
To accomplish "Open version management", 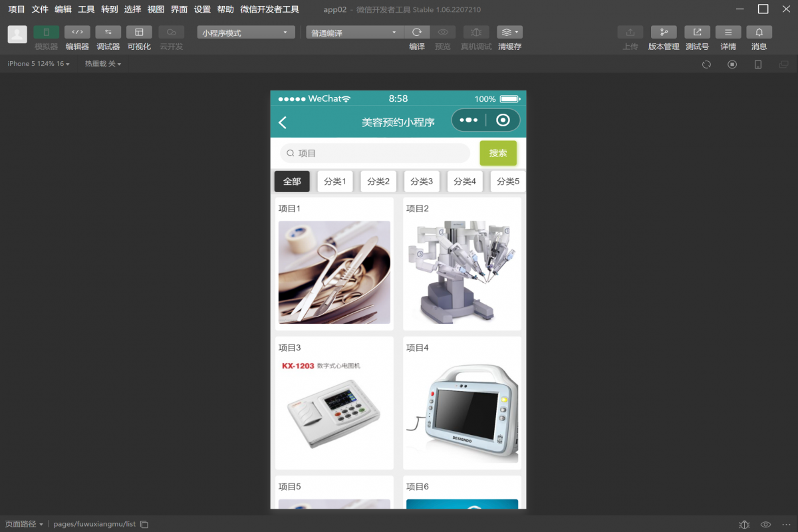I will [663, 33].
